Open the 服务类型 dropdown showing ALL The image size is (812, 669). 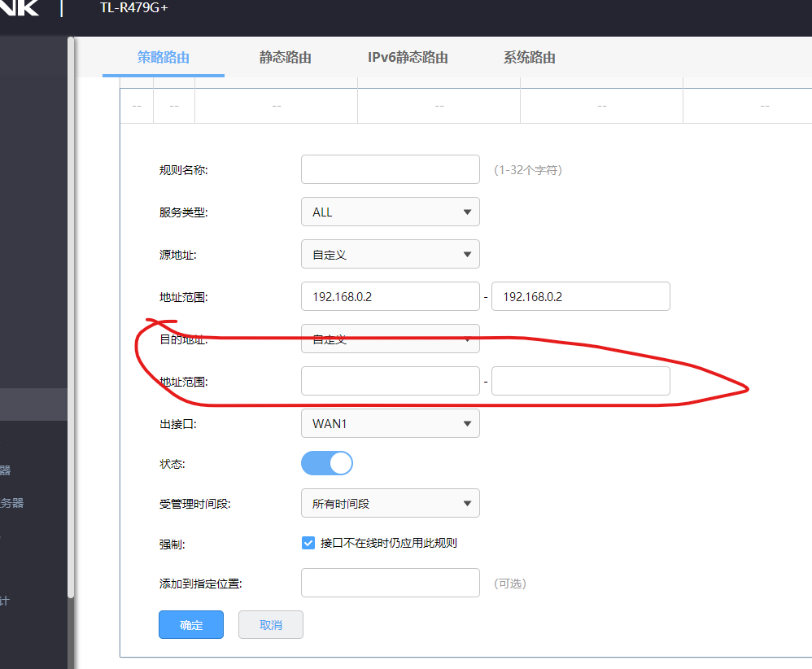coord(390,212)
